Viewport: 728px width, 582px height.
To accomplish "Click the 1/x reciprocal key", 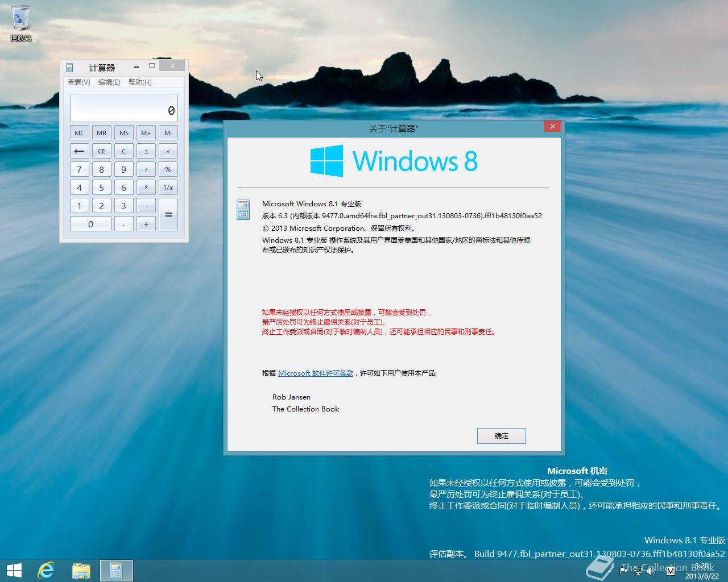I will 168,188.
